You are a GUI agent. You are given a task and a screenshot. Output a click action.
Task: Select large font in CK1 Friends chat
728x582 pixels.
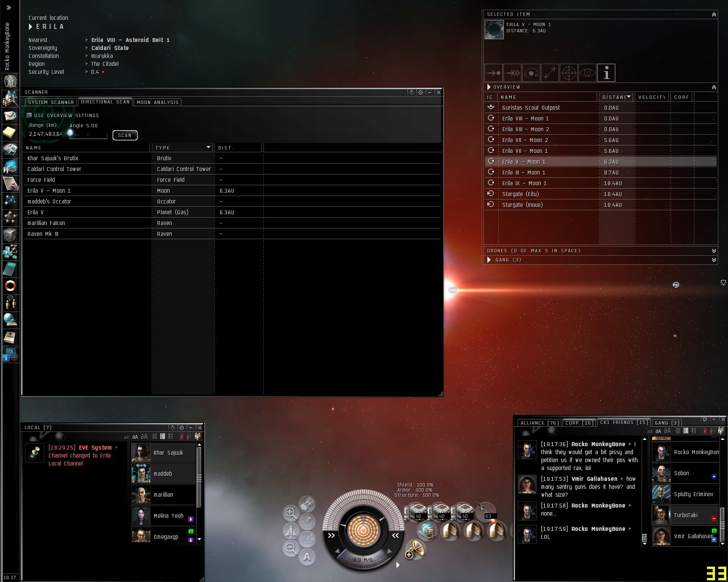pos(668,431)
